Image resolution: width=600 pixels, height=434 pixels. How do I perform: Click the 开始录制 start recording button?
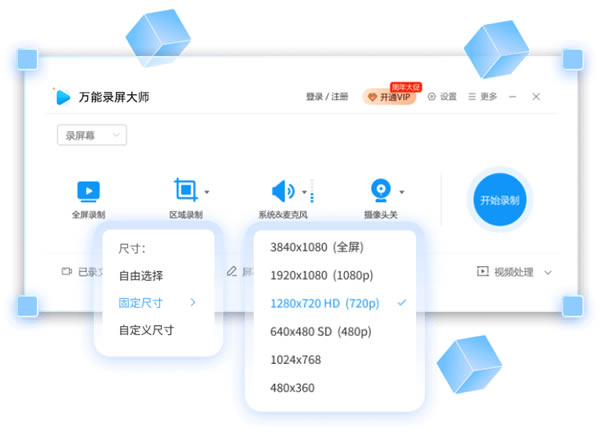pos(500,200)
